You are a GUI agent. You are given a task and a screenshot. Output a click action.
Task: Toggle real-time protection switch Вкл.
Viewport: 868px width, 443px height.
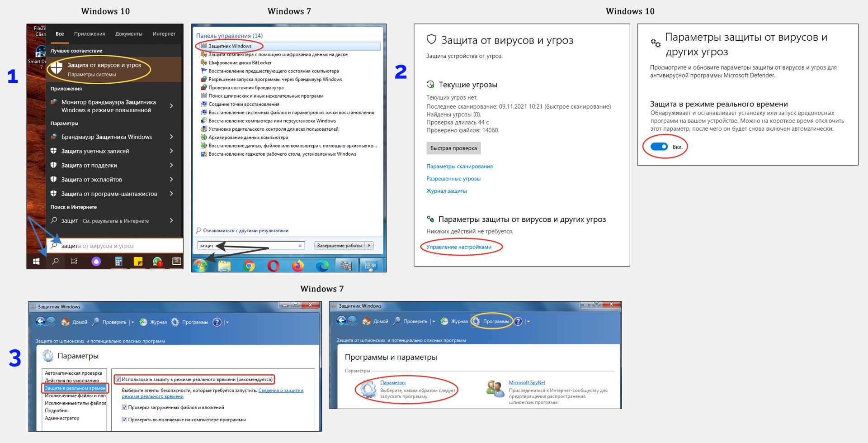pos(659,147)
